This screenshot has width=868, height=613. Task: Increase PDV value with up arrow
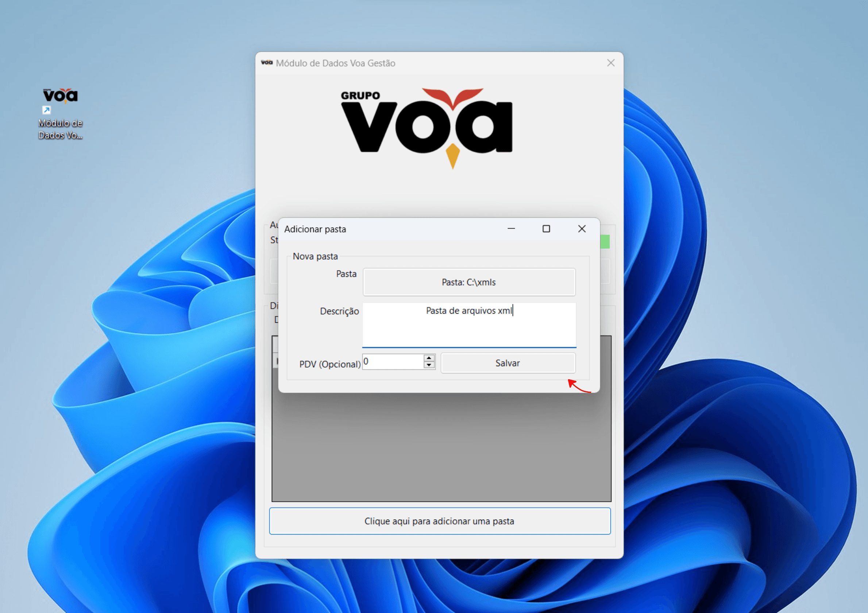tap(429, 358)
